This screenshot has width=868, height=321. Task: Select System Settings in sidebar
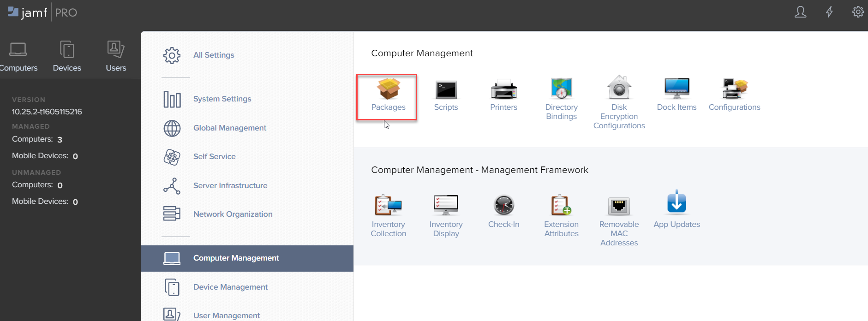click(x=222, y=99)
